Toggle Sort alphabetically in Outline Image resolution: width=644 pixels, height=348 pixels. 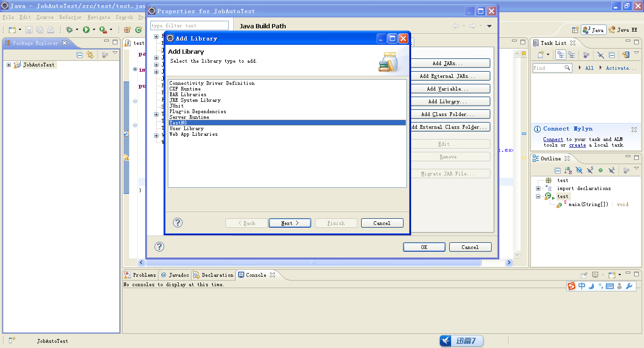[x=569, y=170]
